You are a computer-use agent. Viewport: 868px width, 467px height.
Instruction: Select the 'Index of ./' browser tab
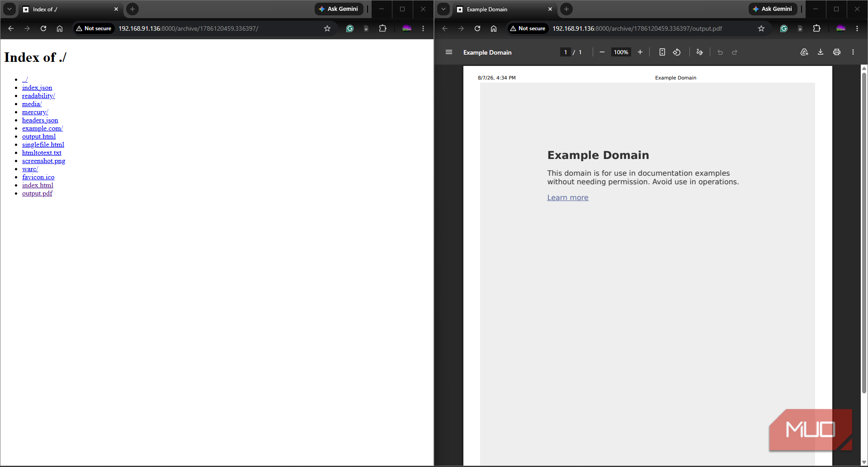pyautogui.click(x=71, y=9)
